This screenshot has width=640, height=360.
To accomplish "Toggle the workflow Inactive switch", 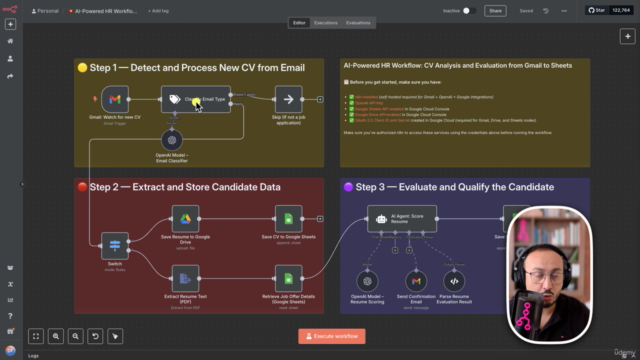I will click(469, 11).
